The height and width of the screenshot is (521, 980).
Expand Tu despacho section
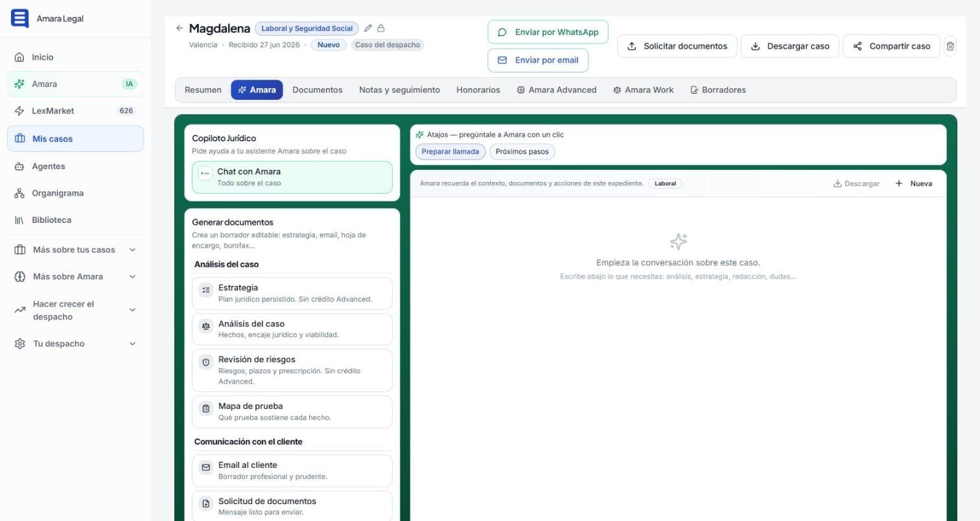point(75,344)
